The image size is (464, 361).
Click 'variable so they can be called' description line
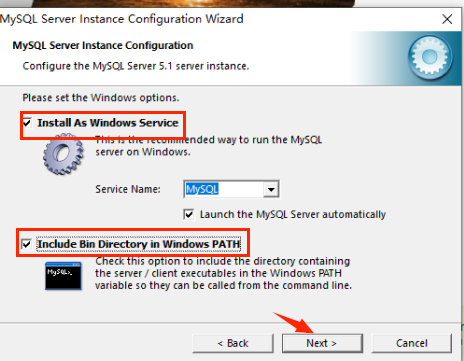point(223,286)
